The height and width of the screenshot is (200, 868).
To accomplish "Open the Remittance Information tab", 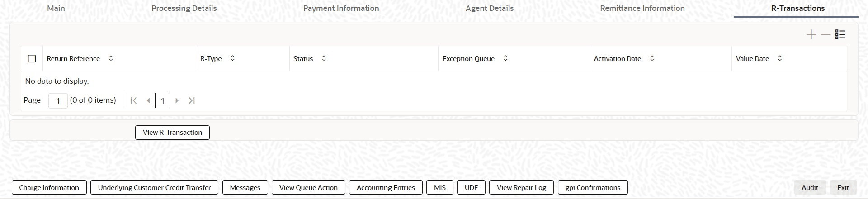I will [x=642, y=8].
